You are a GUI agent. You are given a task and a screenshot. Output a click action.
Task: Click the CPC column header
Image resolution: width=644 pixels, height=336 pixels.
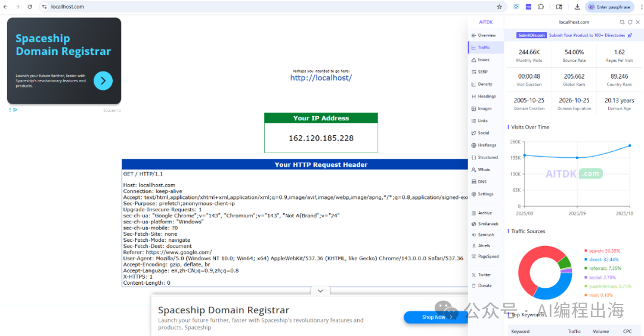click(627, 331)
